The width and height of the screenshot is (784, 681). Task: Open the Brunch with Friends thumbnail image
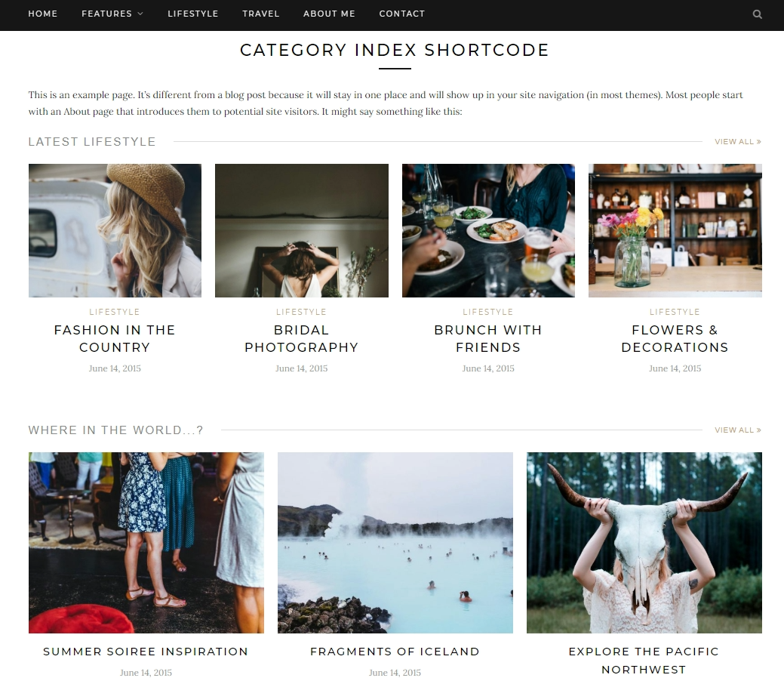pyautogui.click(x=488, y=230)
